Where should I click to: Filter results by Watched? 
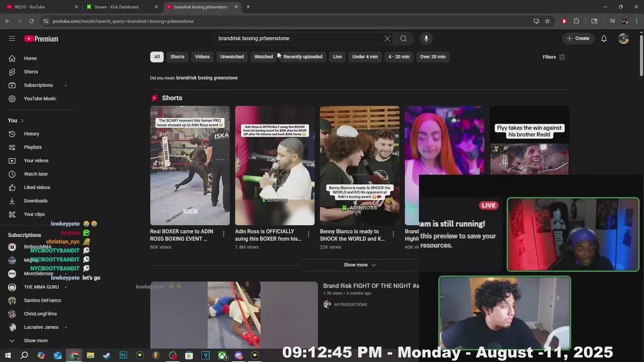(264, 57)
